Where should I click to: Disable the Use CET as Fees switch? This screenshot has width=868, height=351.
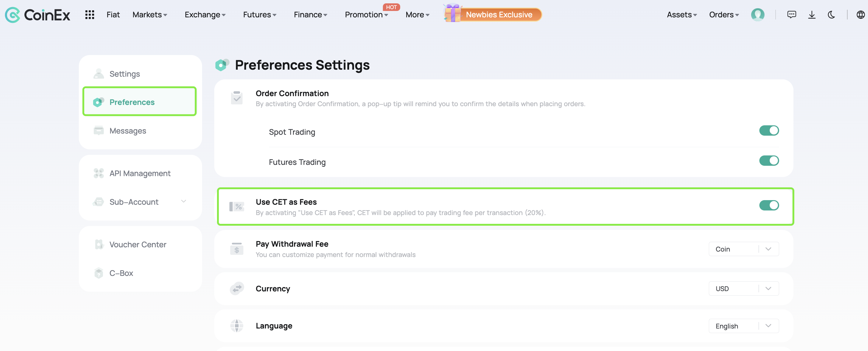[x=769, y=205]
